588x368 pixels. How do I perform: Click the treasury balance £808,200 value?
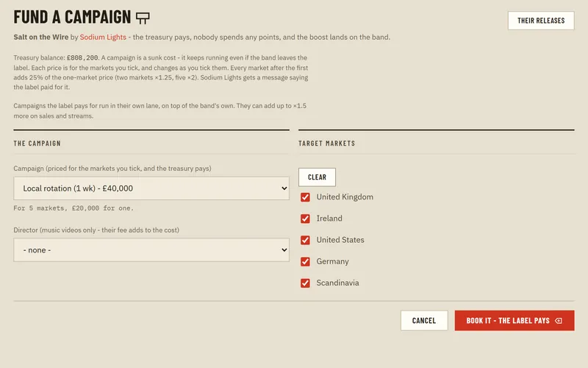pyautogui.click(x=82, y=58)
